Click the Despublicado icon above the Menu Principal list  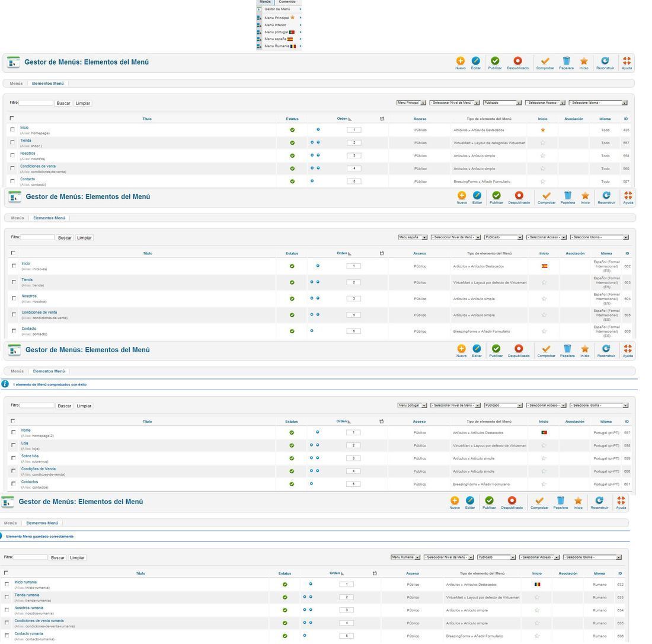point(517,61)
